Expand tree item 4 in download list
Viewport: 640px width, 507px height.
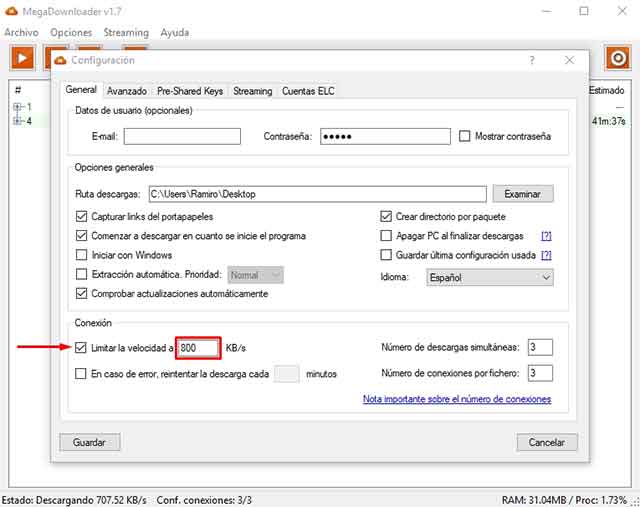coord(17,121)
